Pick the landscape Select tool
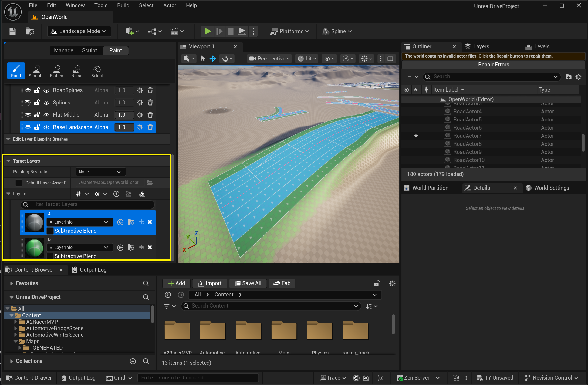 tap(97, 71)
